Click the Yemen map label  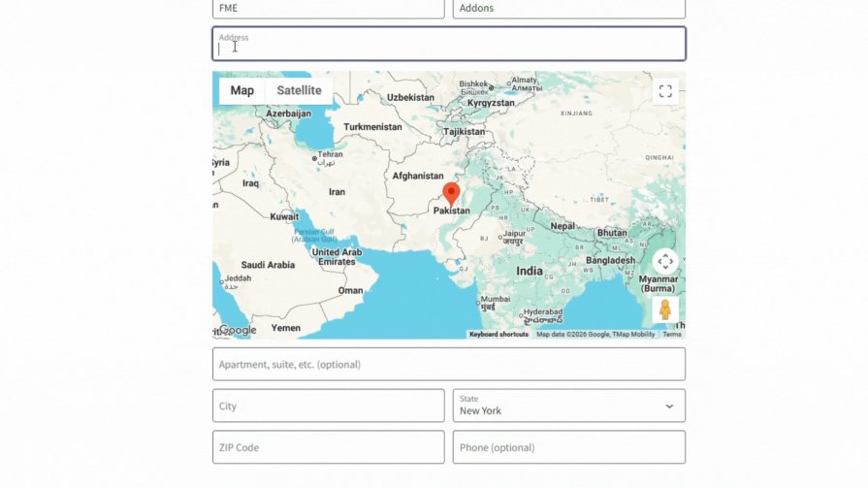pos(286,328)
